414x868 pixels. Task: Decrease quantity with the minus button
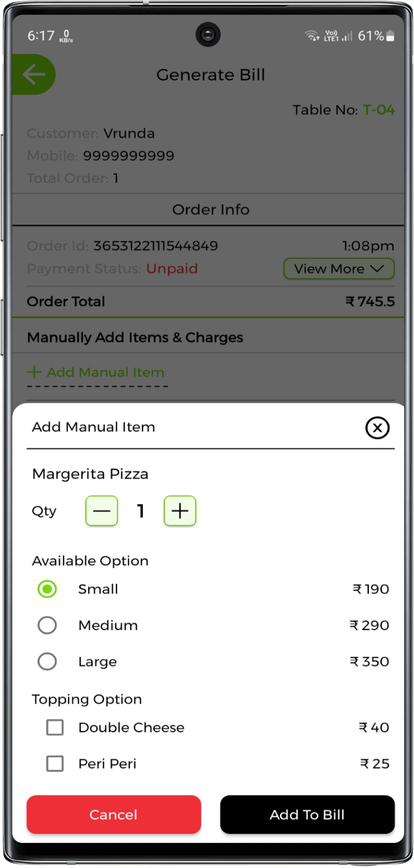(x=102, y=511)
